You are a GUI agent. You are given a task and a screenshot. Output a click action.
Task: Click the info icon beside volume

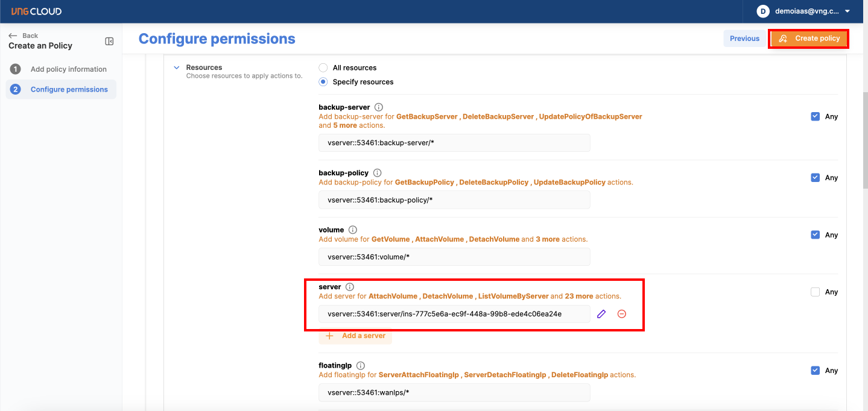point(353,230)
